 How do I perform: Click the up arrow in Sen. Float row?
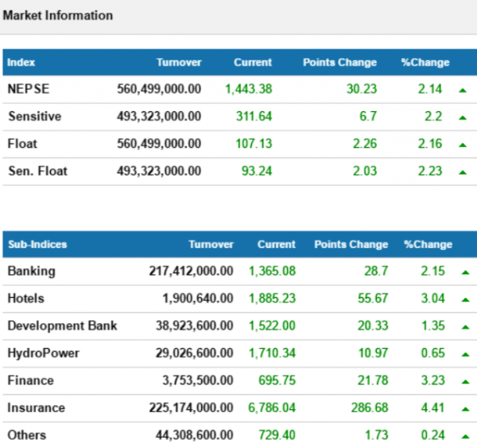(463, 172)
